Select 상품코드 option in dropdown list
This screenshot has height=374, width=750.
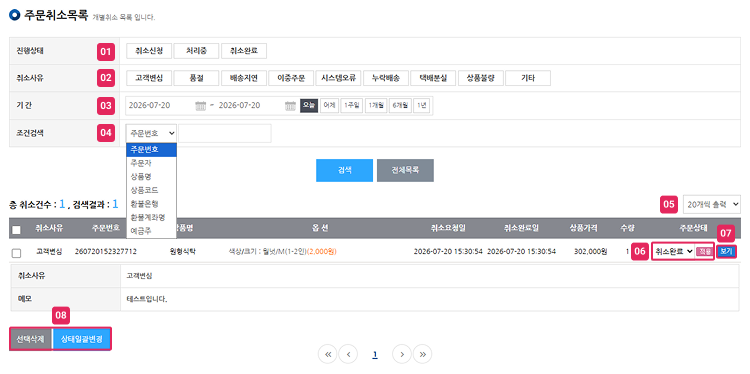pyautogui.click(x=152, y=190)
